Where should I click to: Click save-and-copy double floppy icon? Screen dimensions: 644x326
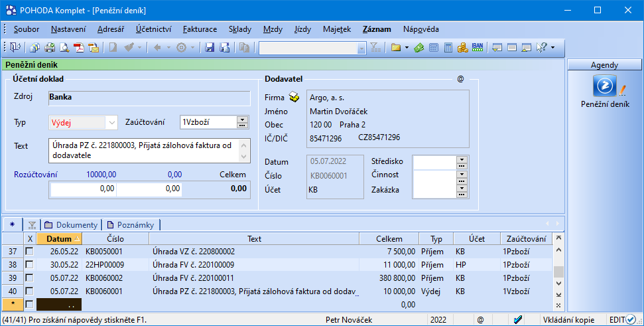[225, 48]
